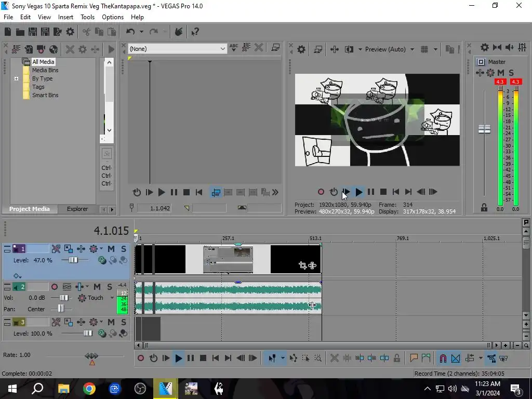Mute audio track 2
532x399 pixels.
click(97, 287)
